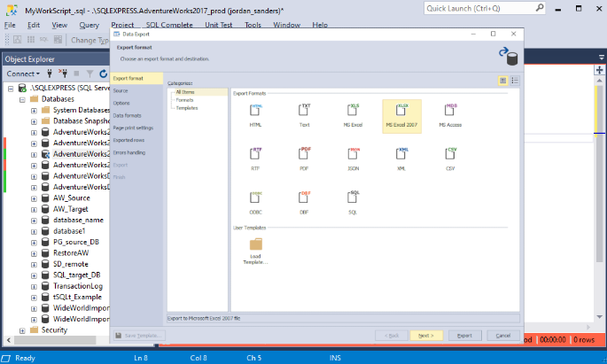Screen dimensions: 607x364
Task: Switch to list view mode
Action: 515,81
